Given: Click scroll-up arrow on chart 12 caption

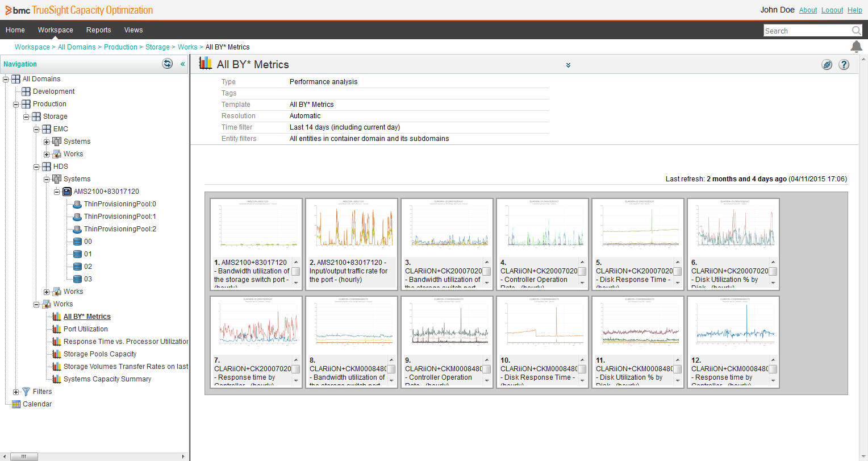Looking at the screenshot, I should click(x=773, y=360).
